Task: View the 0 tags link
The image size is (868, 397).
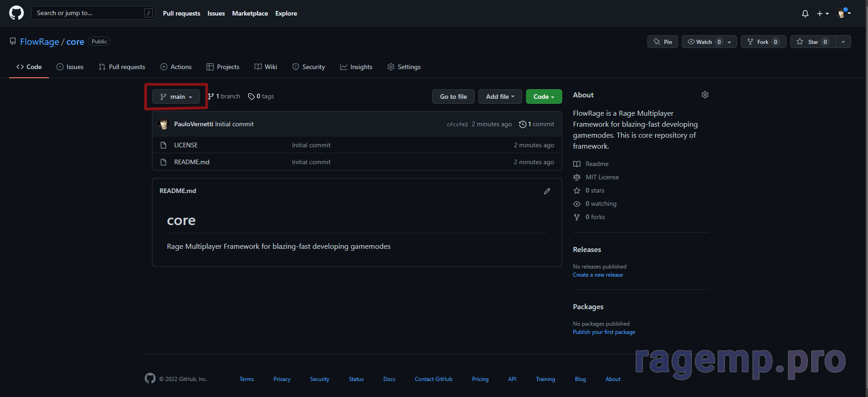Action: point(261,97)
